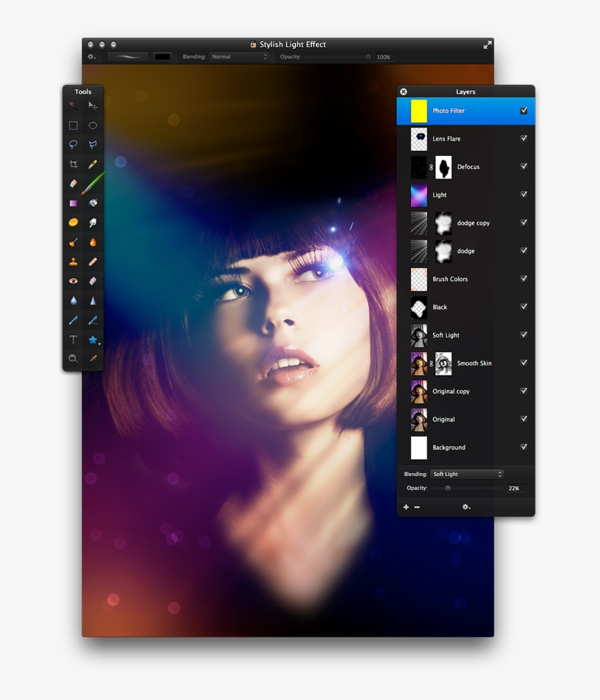
Task: Disable the Background layer checkbox
Action: click(x=523, y=447)
